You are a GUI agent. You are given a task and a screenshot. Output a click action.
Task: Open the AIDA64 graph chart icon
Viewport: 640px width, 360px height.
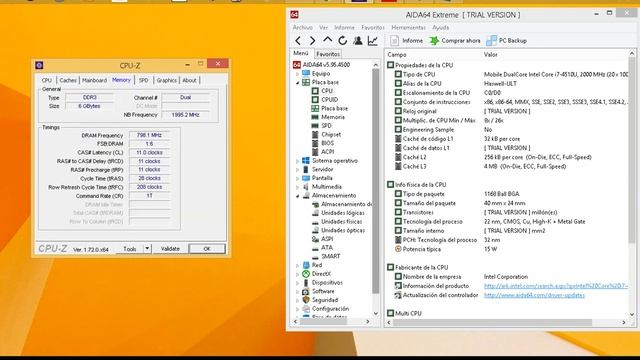click(x=373, y=40)
